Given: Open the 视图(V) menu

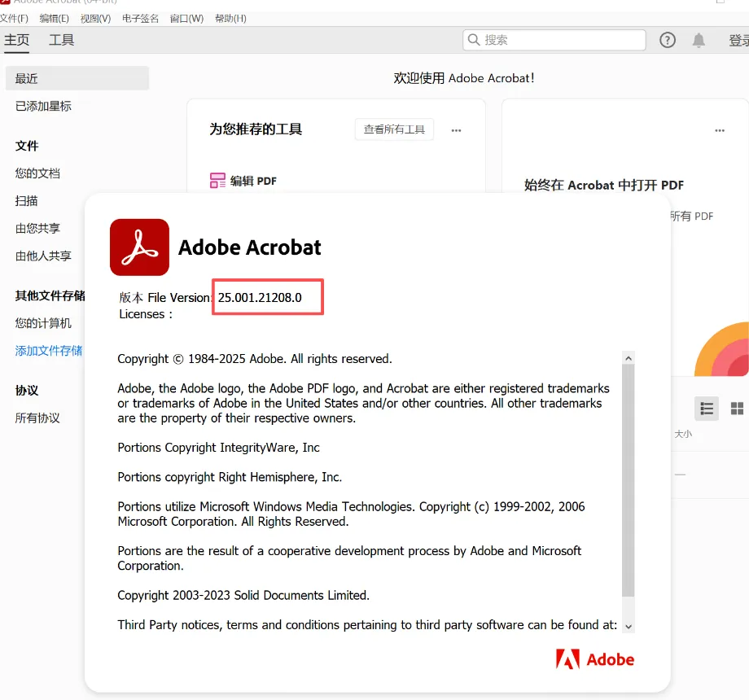Looking at the screenshot, I should tap(95, 19).
